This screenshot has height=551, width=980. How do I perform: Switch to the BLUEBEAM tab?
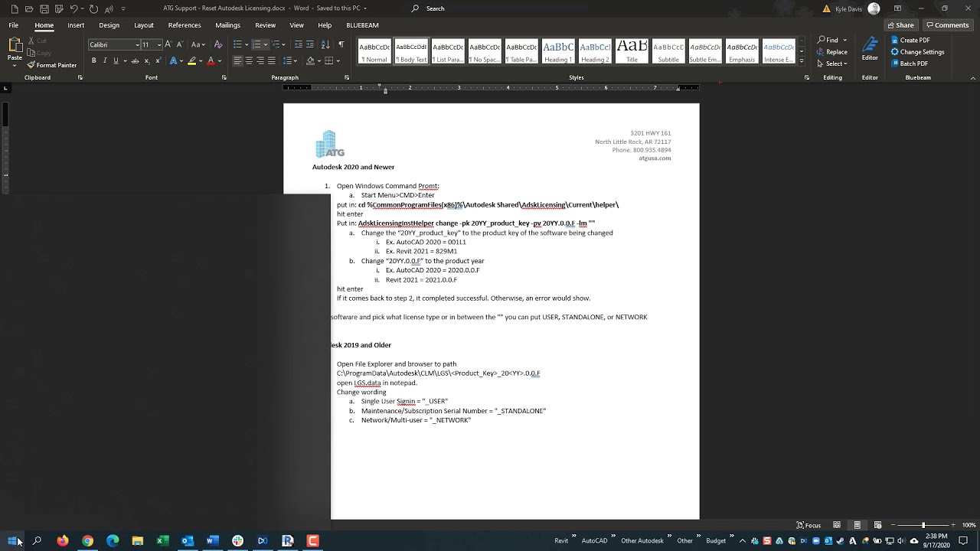(x=362, y=25)
